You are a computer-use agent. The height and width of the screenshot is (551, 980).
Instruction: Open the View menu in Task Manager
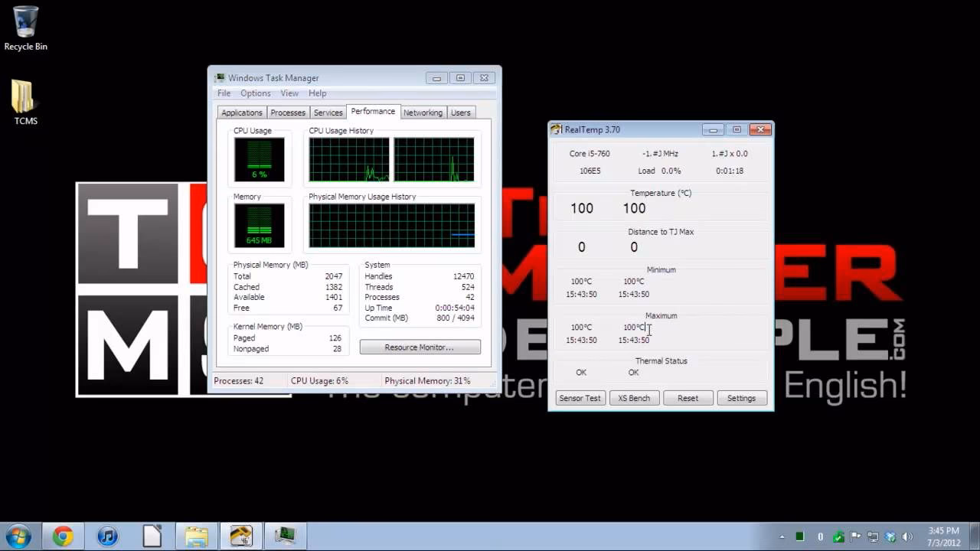click(x=289, y=93)
